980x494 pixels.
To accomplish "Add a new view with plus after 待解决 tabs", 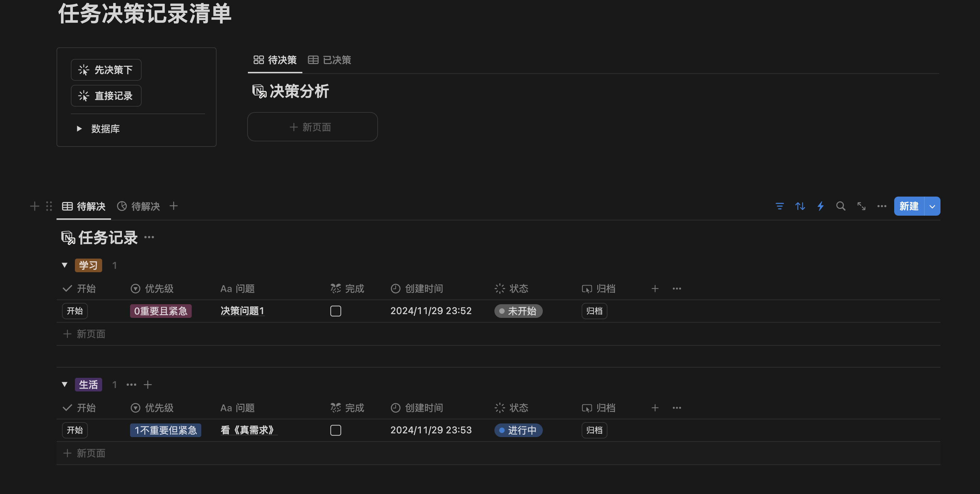I will tap(173, 206).
